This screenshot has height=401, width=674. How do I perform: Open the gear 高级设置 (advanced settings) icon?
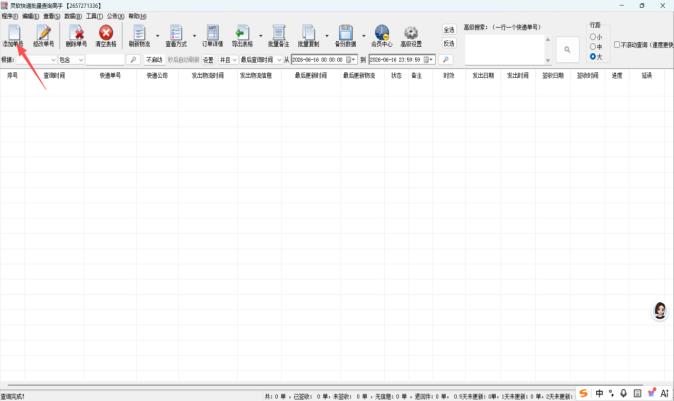coord(411,35)
